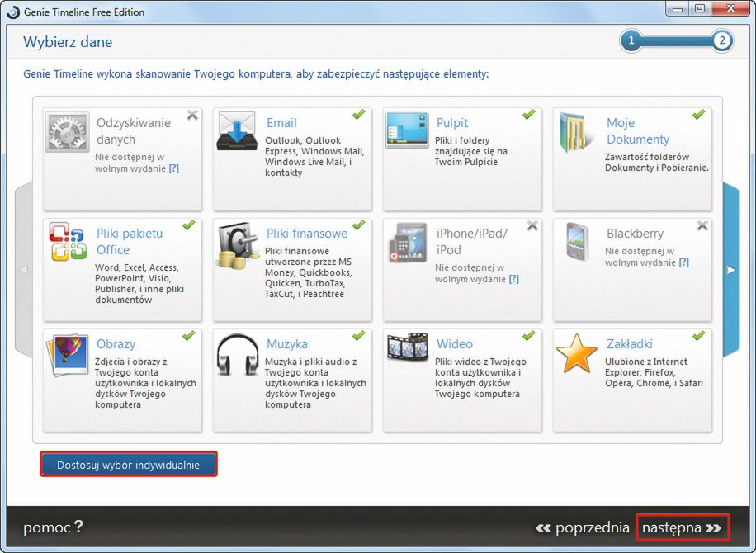This screenshot has height=553, width=756.
Task: Click następna to go forward
Action: (682, 527)
